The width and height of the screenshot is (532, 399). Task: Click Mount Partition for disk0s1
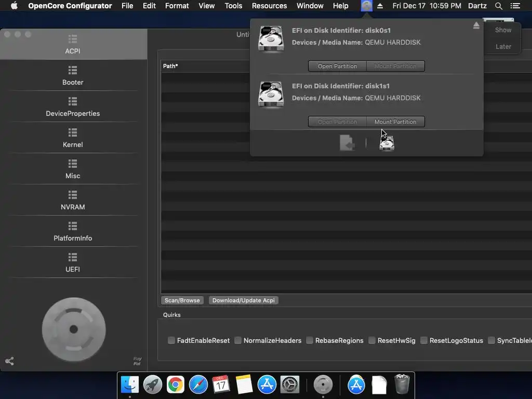pyautogui.click(x=395, y=66)
